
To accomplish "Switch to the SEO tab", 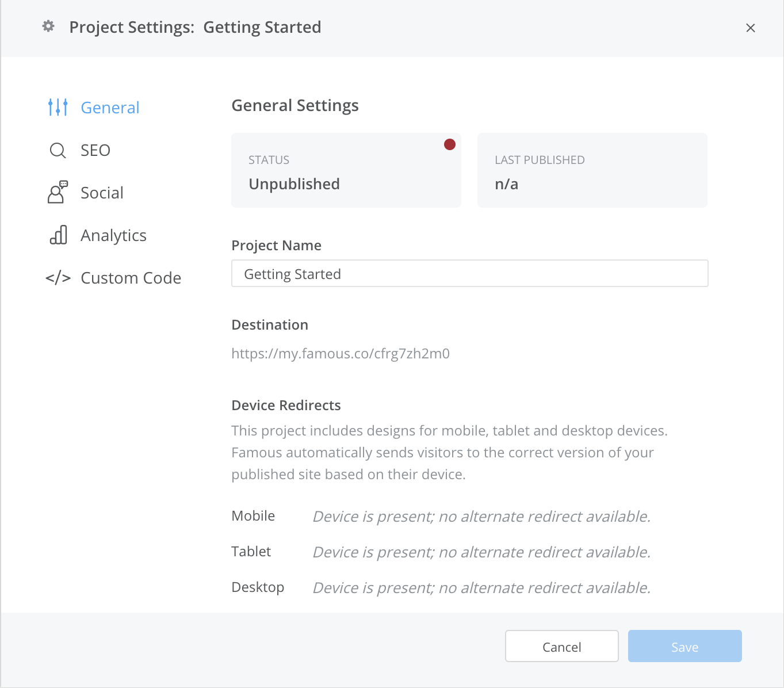I will (x=95, y=150).
